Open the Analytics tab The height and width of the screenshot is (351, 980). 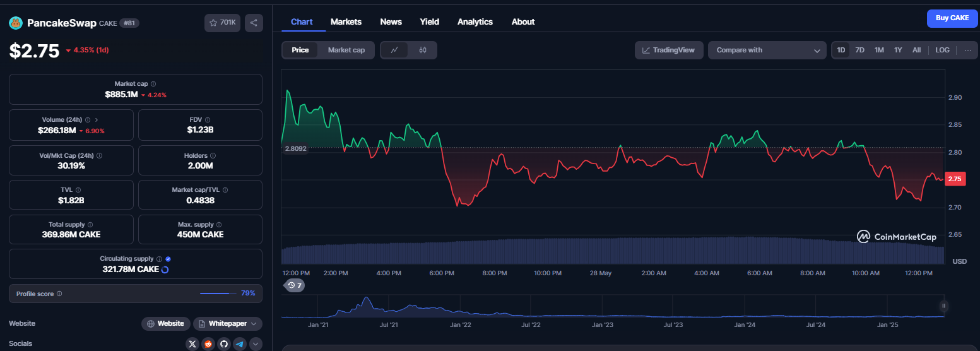coord(475,21)
